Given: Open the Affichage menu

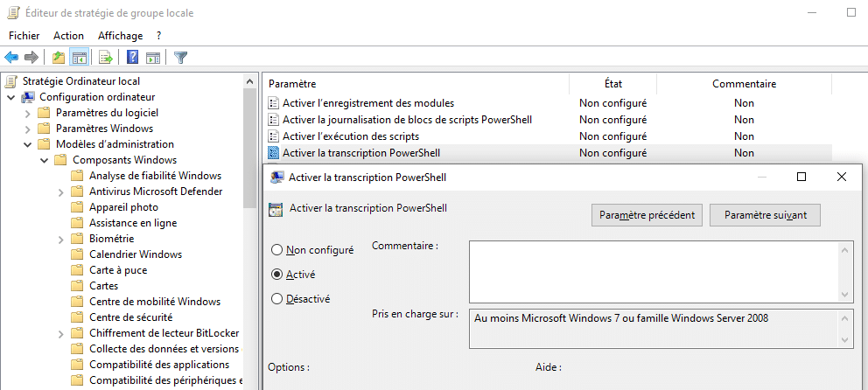Looking at the screenshot, I should tap(120, 36).
